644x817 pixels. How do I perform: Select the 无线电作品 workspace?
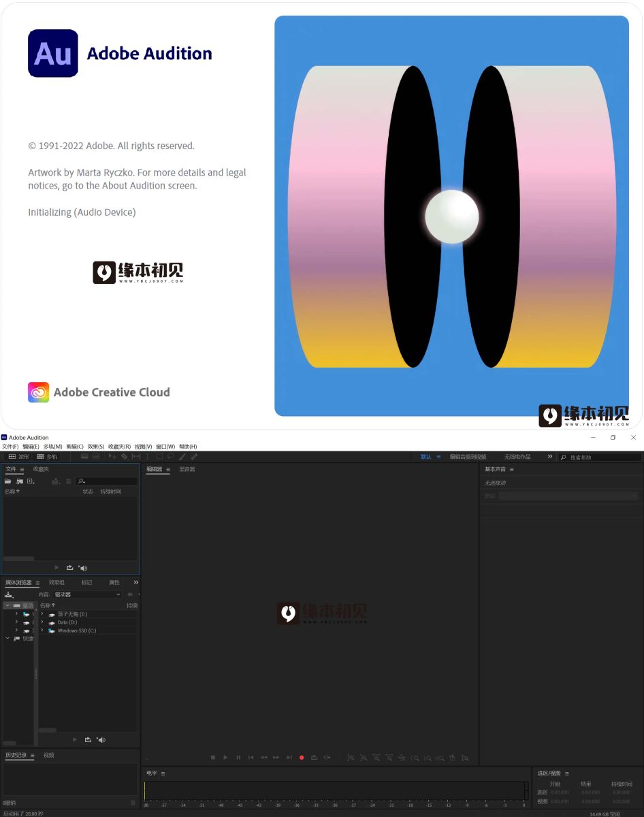point(517,457)
